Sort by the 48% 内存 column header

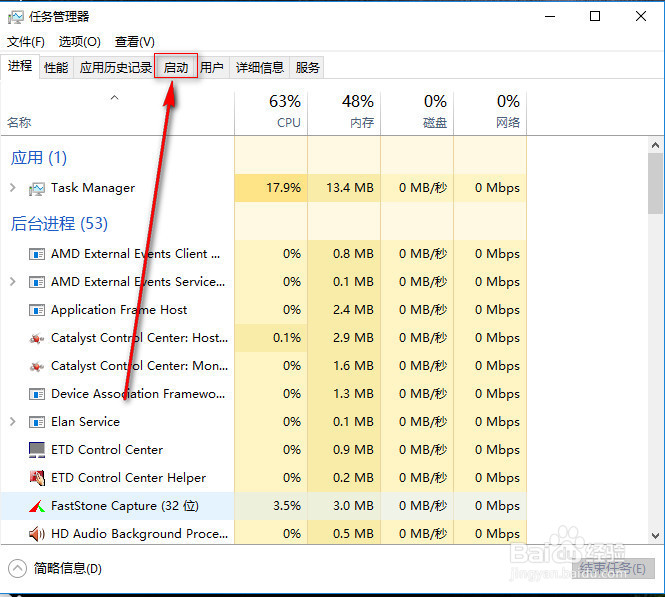[344, 113]
